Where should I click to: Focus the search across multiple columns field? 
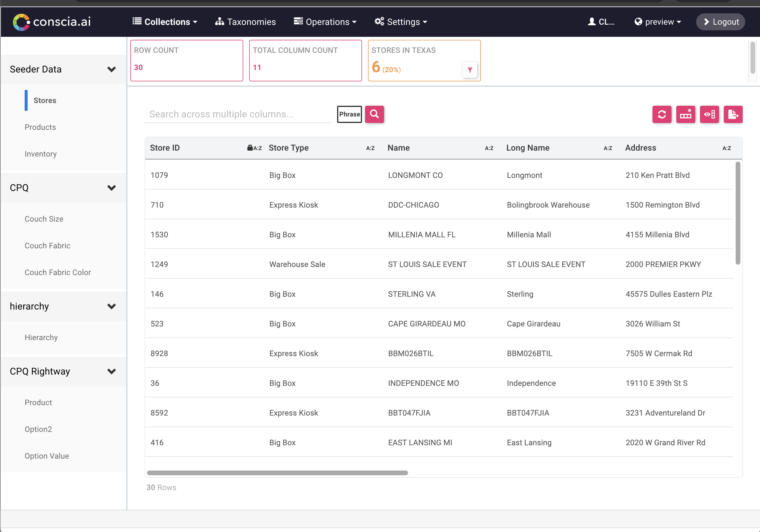click(238, 114)
